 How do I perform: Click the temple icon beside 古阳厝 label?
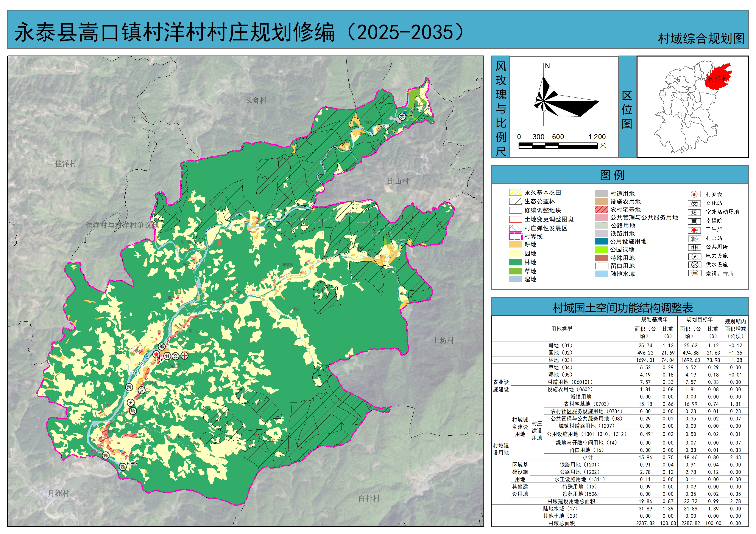pos(106,455)
